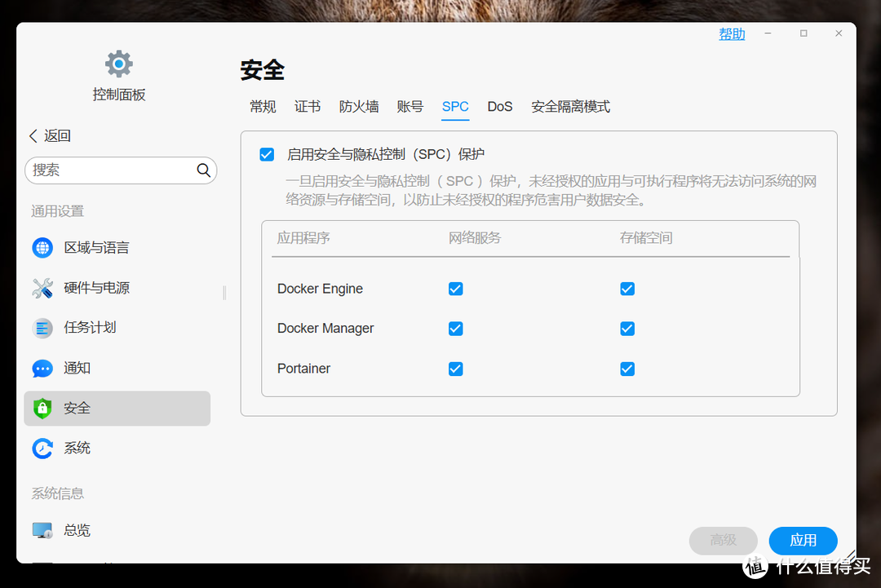
Task: Disable SPC protection checkbox
Action: (267, 153)
